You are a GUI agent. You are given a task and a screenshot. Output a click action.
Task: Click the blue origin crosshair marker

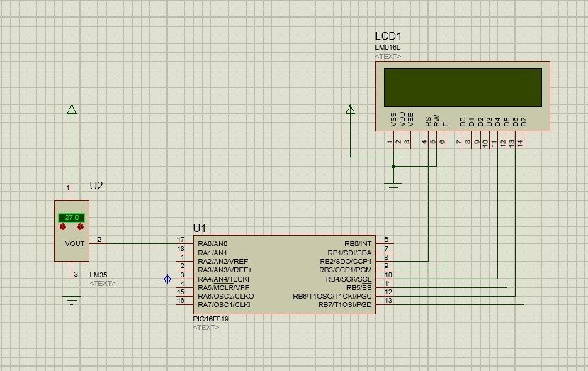168,279
